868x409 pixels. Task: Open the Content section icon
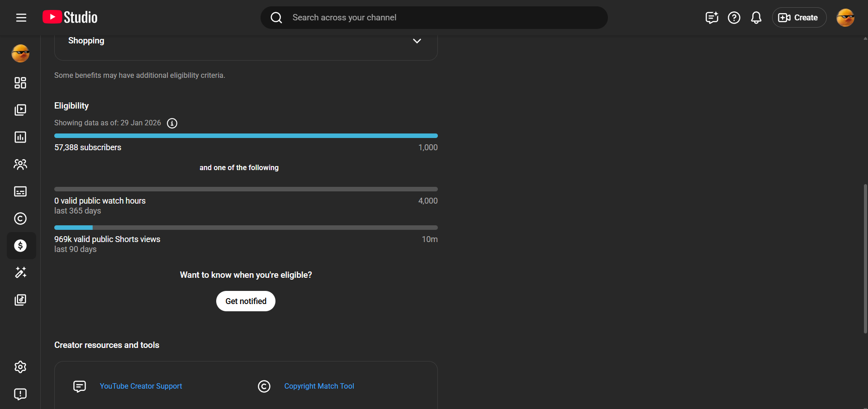click(20, 110)
